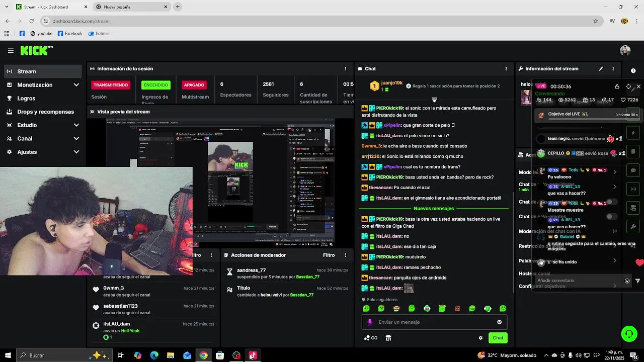Click the green Chat send button

[x=498, y=338]
